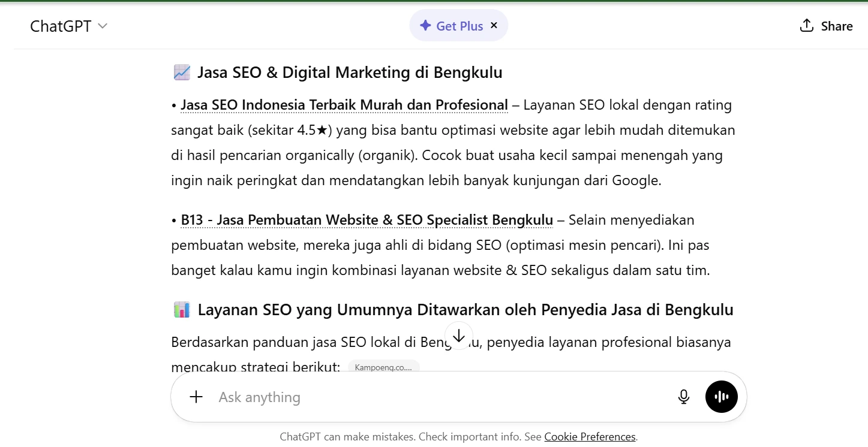Click the sparkle icon on the Get Plus badge
The image size is (868, 447).
[425, 25]
